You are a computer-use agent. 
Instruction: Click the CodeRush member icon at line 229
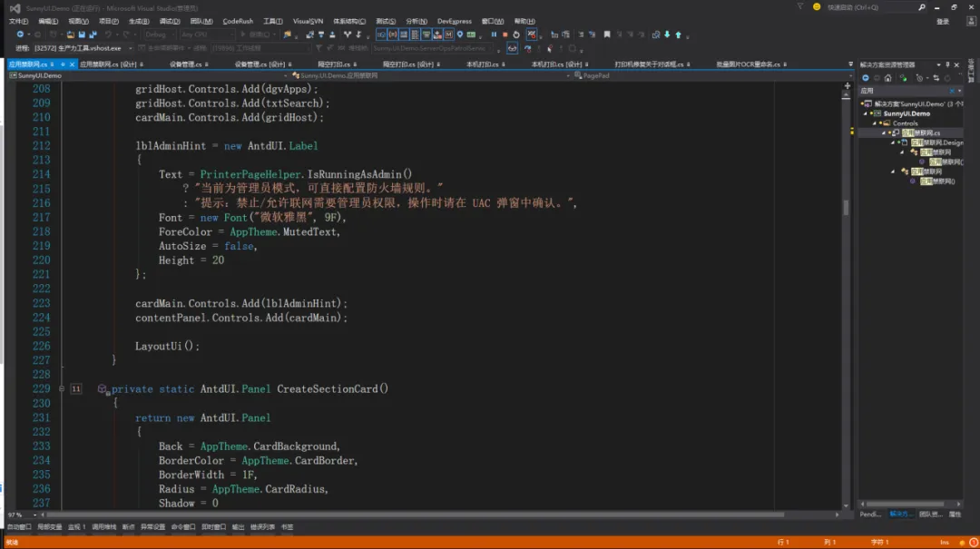click(103, 389)
